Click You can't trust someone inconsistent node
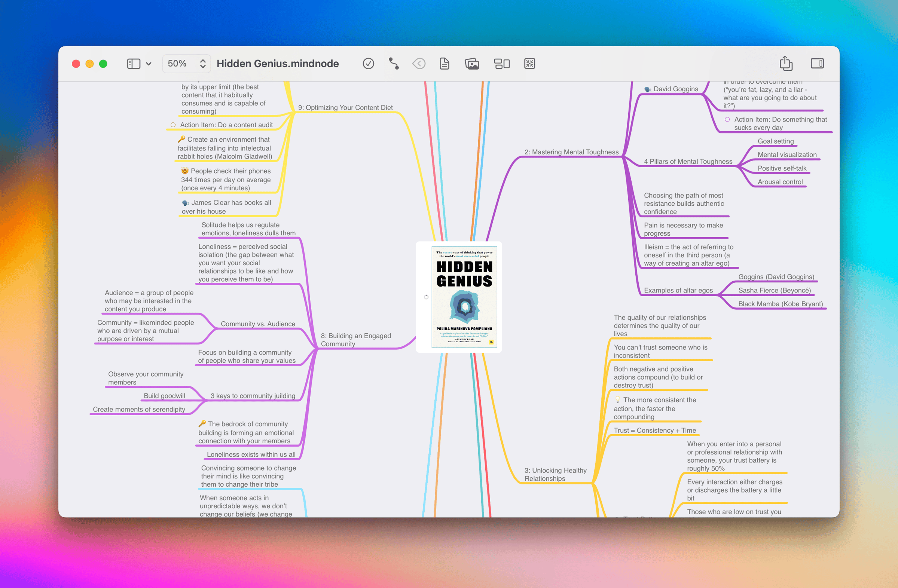Viewport: 898px width, 588px height. (x=660, y=351)
